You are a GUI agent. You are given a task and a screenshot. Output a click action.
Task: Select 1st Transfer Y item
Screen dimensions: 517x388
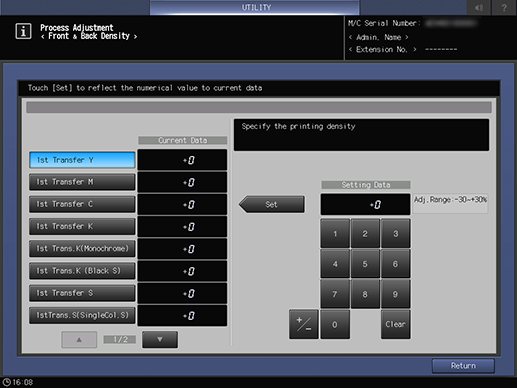(82, 160)
